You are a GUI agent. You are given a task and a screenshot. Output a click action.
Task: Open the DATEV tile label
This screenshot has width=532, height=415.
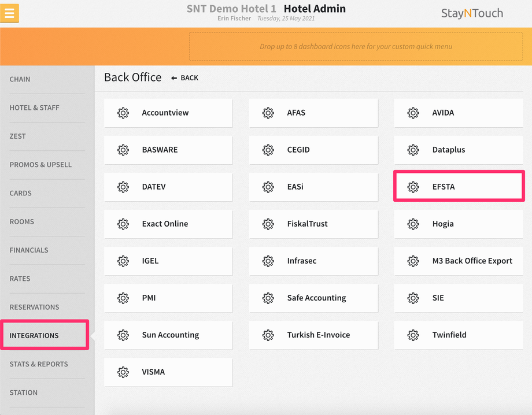(154, 187)
